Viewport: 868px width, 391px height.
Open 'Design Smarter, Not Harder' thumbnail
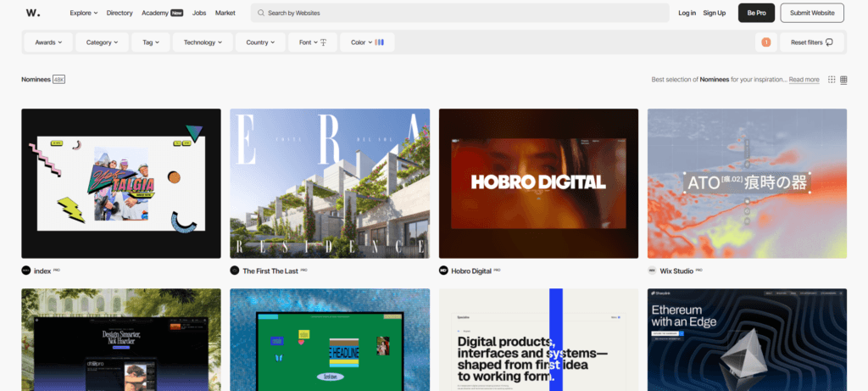pos(121,339)
